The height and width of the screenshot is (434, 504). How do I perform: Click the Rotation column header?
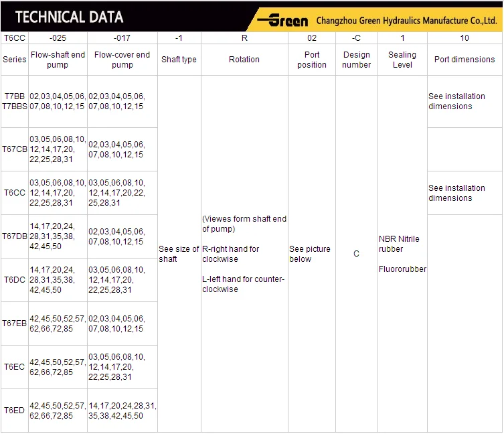coord(244,60)
